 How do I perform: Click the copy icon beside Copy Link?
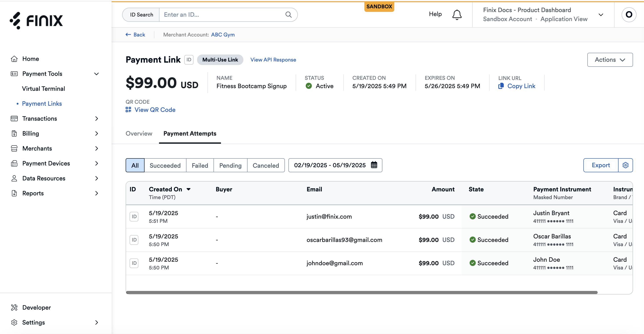click(x=501, y=86)
